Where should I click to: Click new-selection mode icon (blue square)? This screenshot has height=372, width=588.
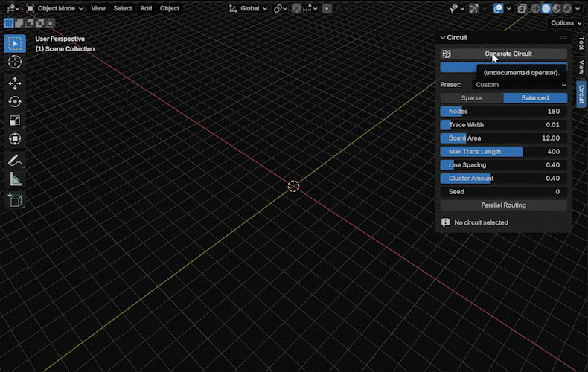pyautogui.click(x=9, y=23)
